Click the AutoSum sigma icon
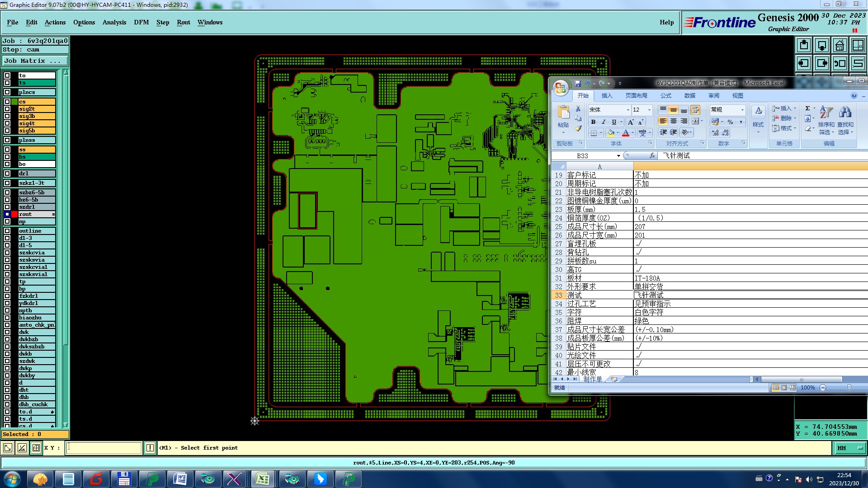Screen dimensions: 868x488 click(808, 108)
